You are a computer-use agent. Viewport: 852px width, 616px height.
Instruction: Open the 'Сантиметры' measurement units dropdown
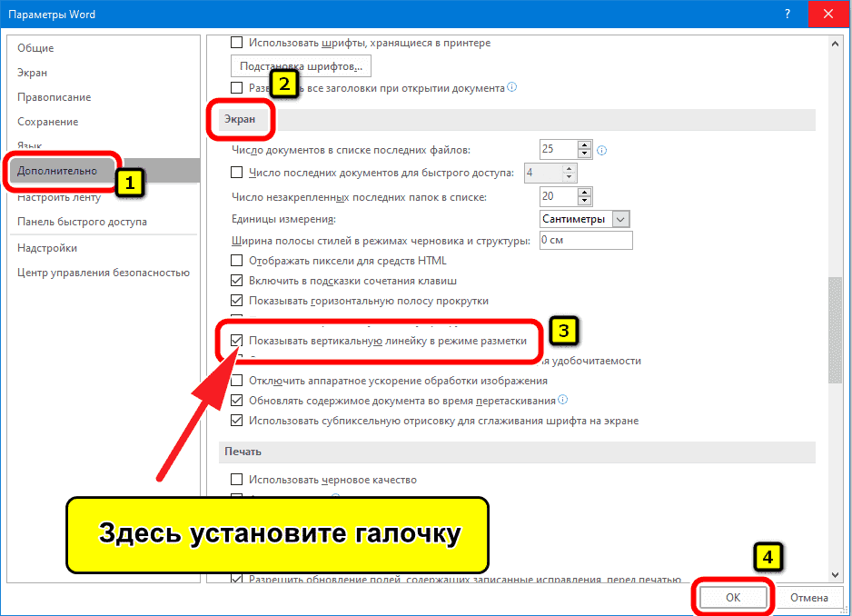(621, 218)
